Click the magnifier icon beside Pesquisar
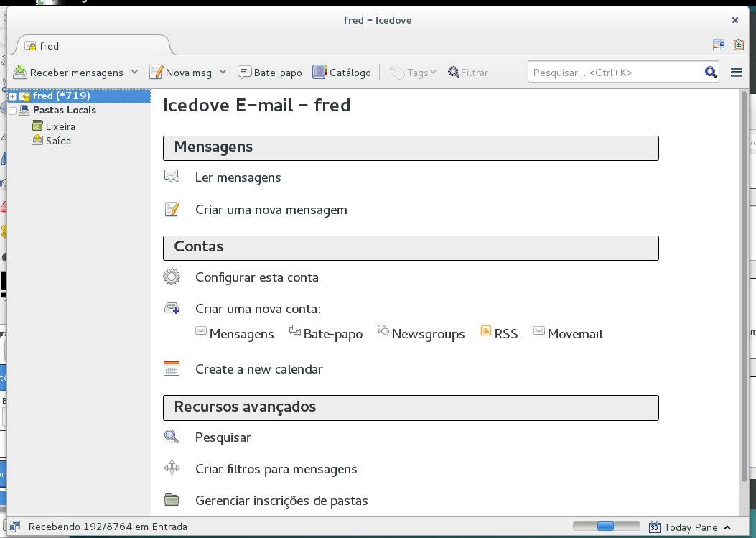The image size is (756, 538). [x=172, y=437]
